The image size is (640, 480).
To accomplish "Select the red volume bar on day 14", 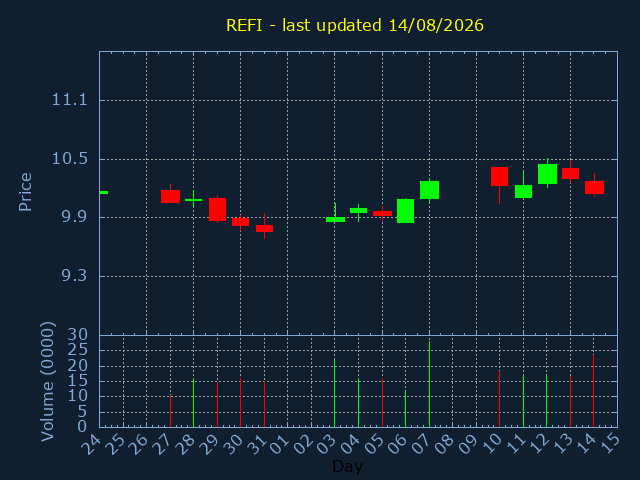I will coord(593,391).
